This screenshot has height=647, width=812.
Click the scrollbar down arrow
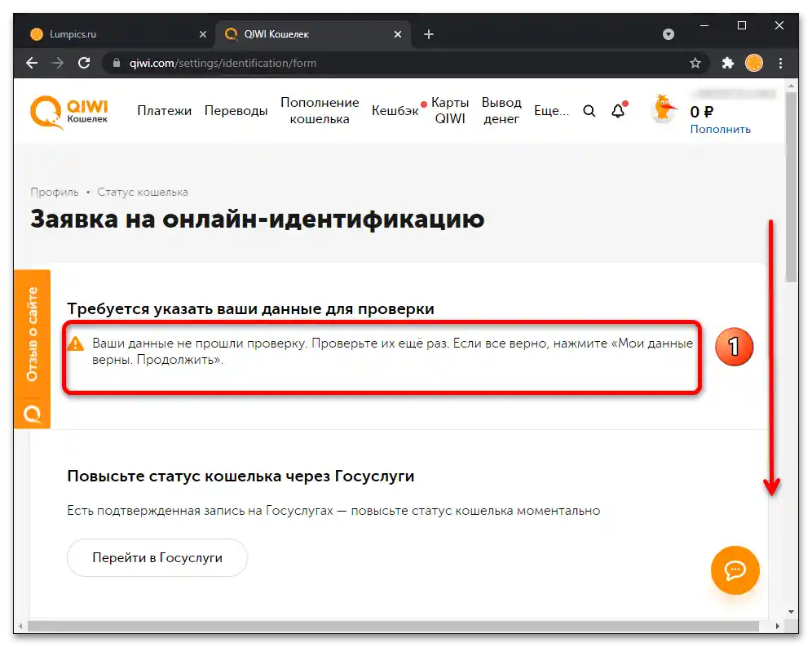790,612
